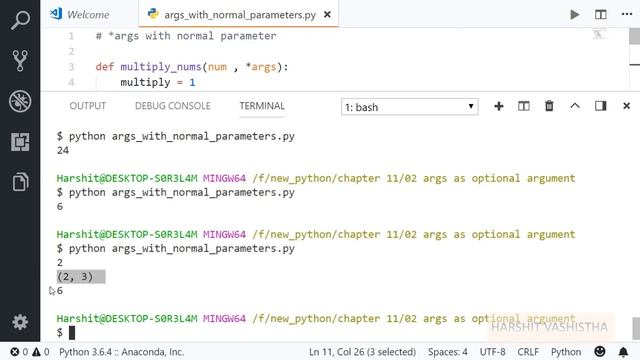Change the UTF-8 file encoding
Image resolution: width=640 pixels, height=360 pixels.
pos(492,352)
